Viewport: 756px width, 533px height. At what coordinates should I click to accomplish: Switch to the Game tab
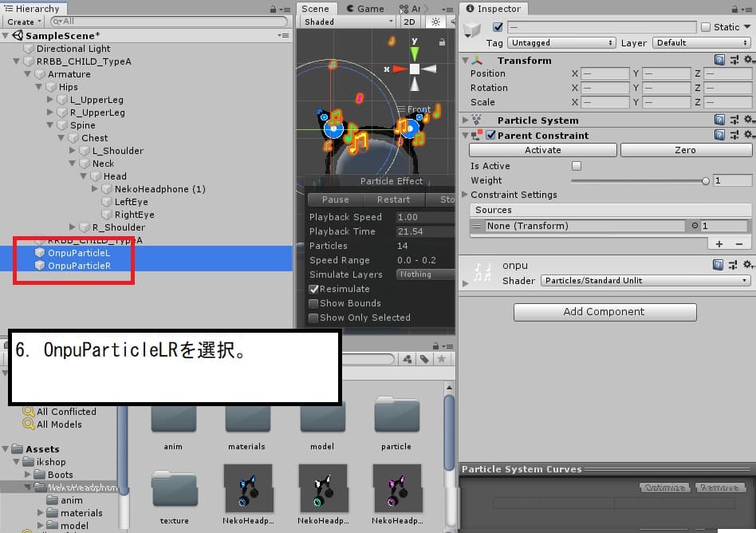[365, 9]
